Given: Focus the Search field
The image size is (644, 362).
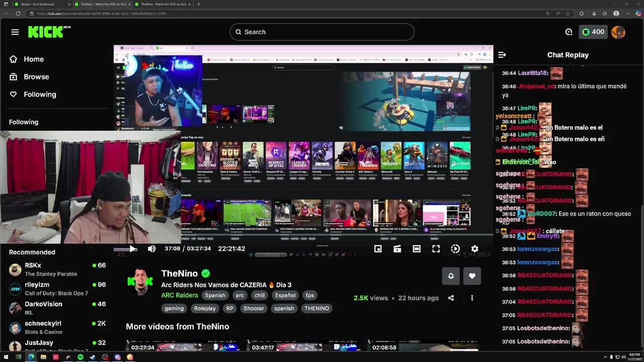Looking at the screenshot, I should pos(322,32).
